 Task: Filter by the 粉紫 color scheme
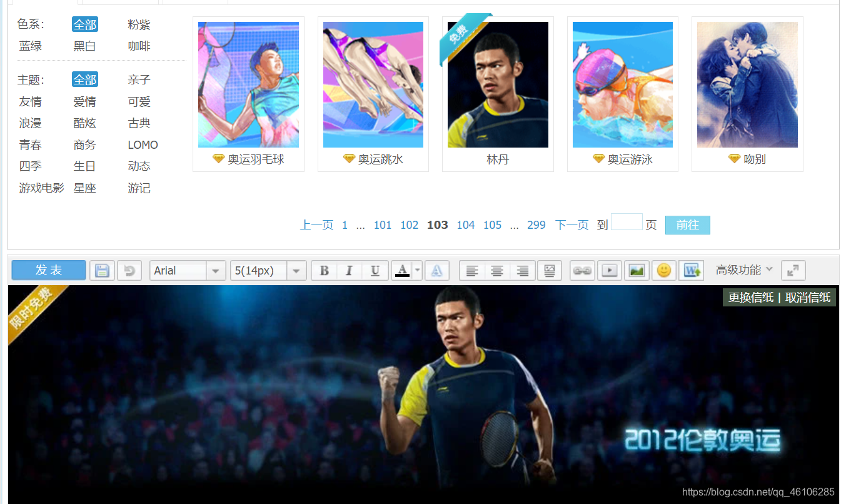click(139, 25)
